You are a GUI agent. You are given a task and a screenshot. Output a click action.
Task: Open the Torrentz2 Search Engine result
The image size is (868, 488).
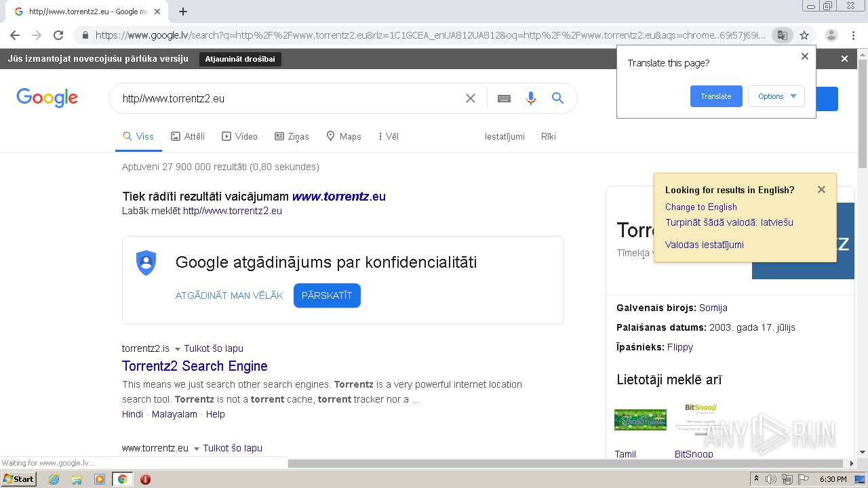(195, 366)
